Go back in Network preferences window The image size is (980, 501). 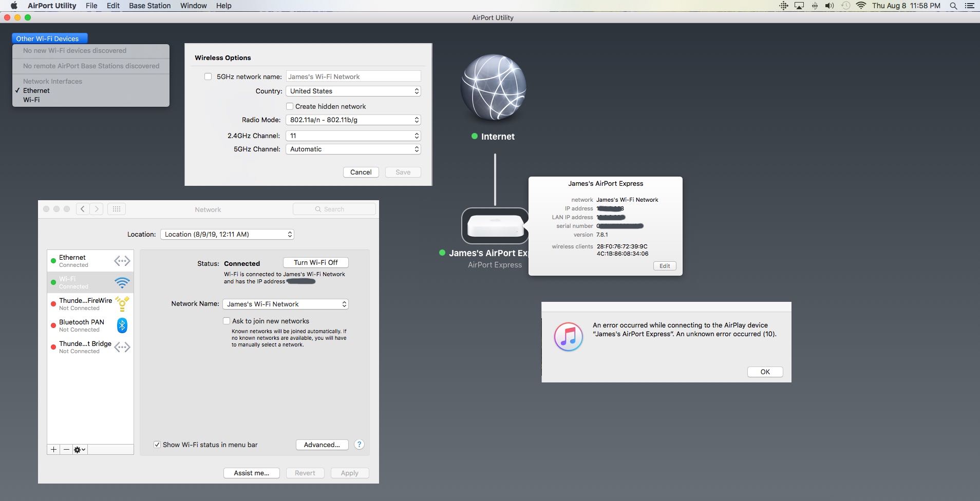83,209
